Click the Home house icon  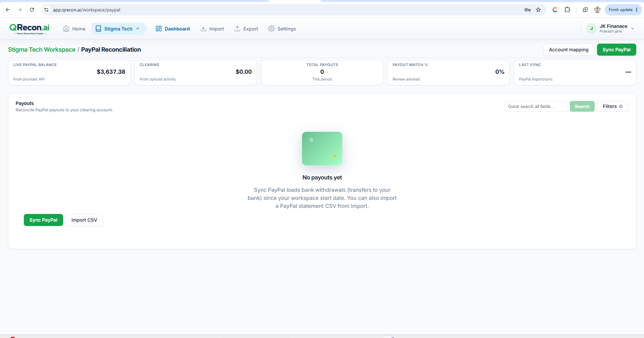pyautogui.click(x=66, y=29)
